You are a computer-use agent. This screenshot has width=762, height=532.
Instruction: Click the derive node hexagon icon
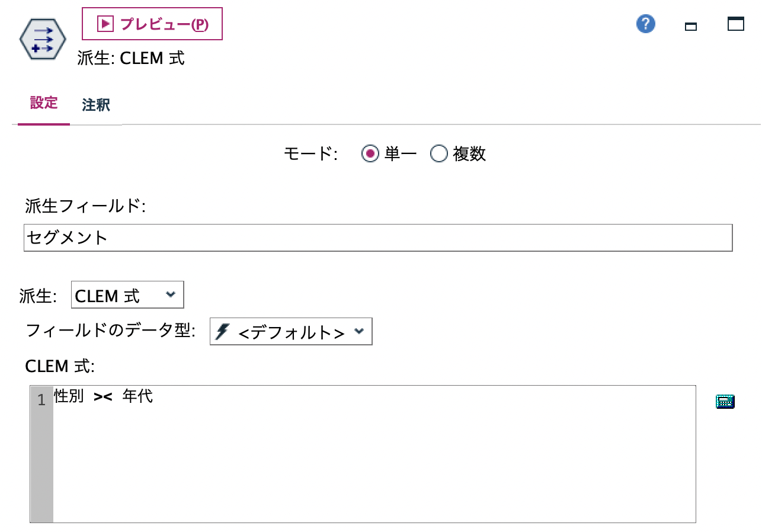pyautogui.click(x=41, y=39)
